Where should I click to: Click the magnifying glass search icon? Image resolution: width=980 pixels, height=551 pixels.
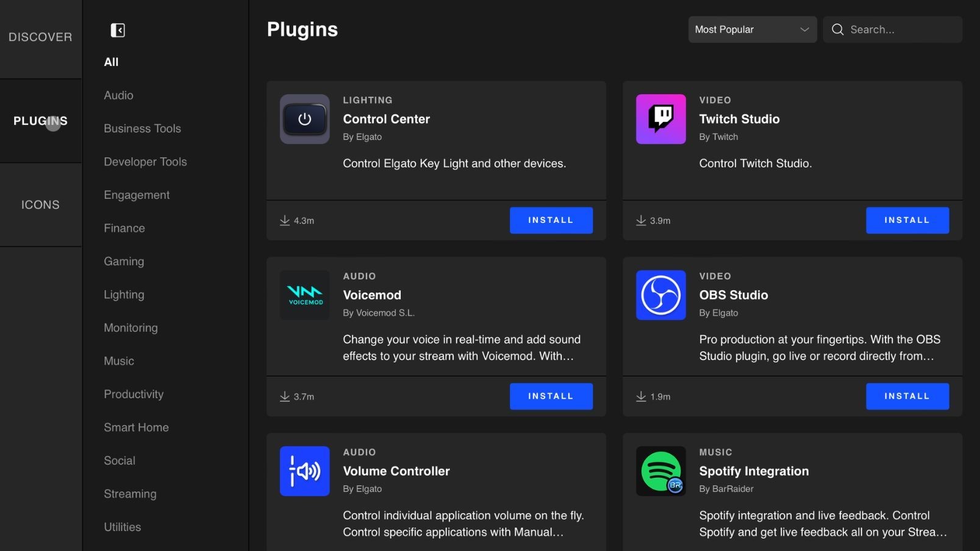point(838,29)
